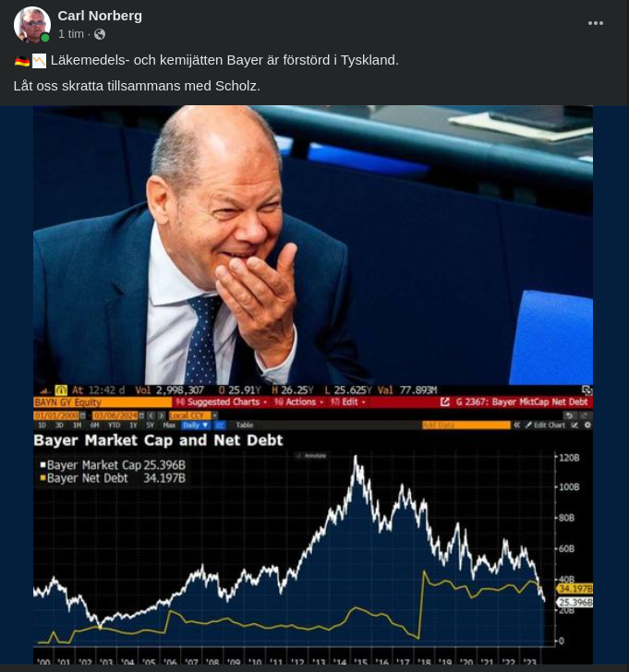The height and width of the screenshot is (672, 629).
Task: Open the post options three-dot menu
Action: [x=596, y=23]
